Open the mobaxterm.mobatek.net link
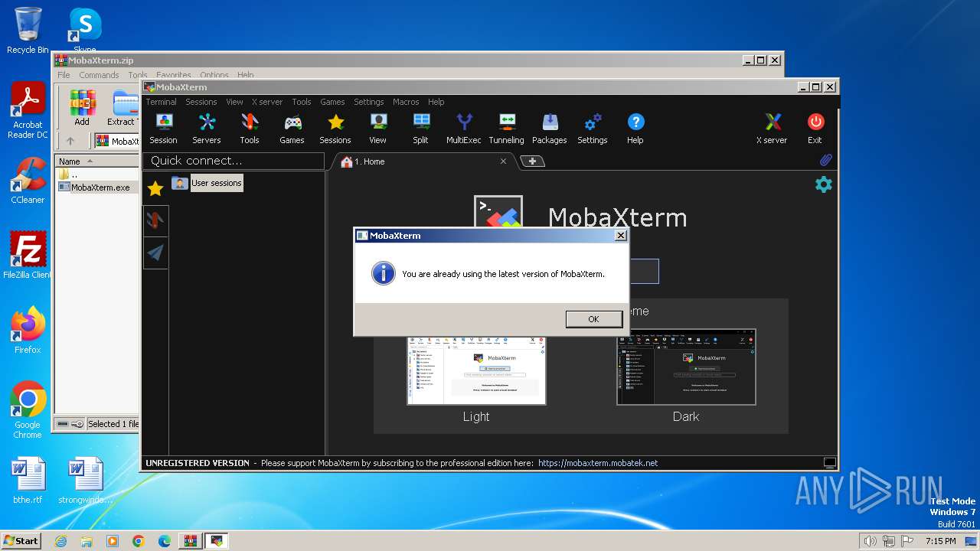Viewport: 980px width, 551px height. (598, 463)
